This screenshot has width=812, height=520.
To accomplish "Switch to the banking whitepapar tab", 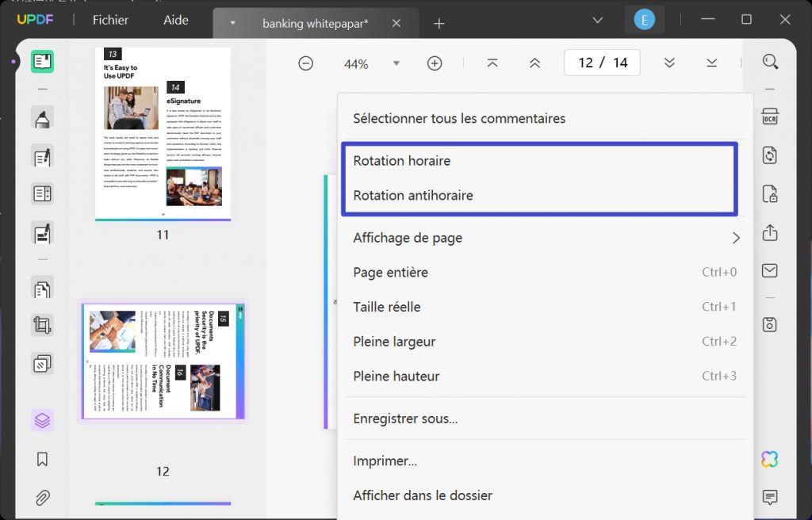I will click(315, 23).
